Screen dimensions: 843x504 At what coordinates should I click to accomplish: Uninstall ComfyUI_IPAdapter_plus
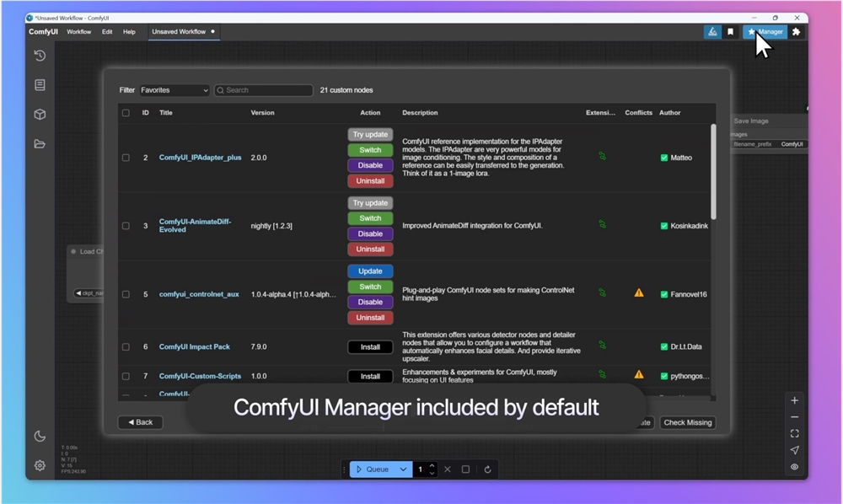pyautogui.click(x=370, y=181)
